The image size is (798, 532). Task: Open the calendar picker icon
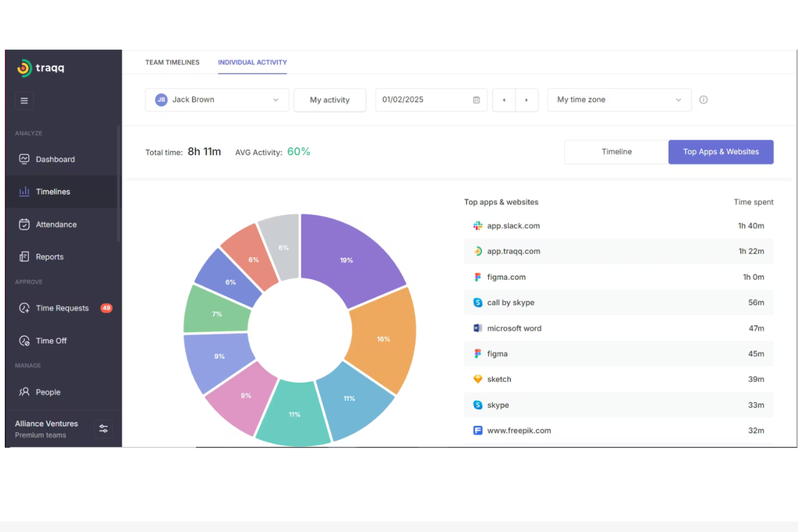(476, 100)
